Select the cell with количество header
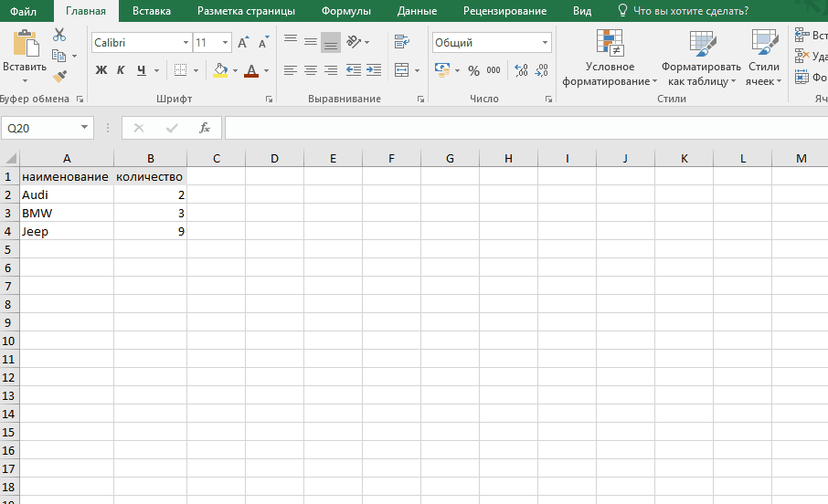The height and width of the screenshot is (504, 828). [150, 176]
